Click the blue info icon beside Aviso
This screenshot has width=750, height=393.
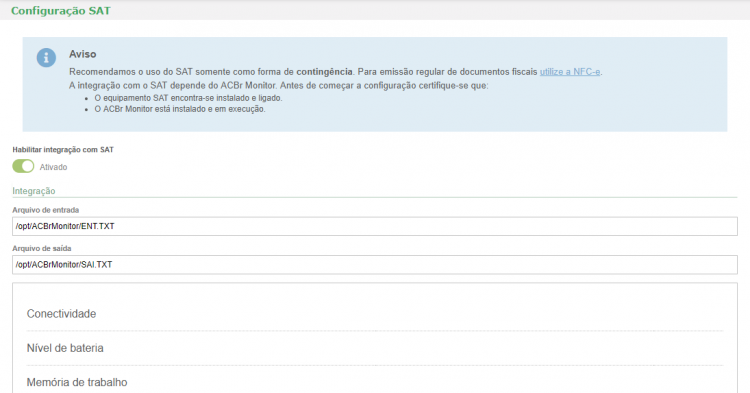coord(46,58)
